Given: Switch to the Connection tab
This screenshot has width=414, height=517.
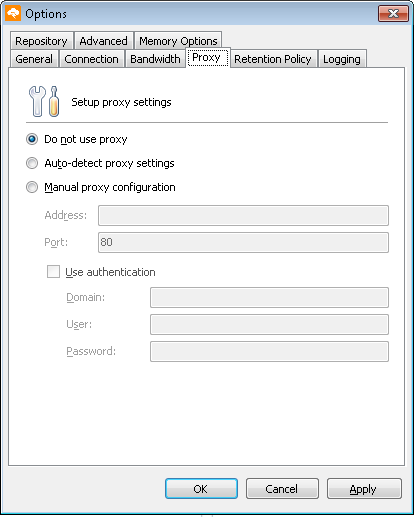Looking at the screenshot, I should pyautogui.click(x=91, y=59).
